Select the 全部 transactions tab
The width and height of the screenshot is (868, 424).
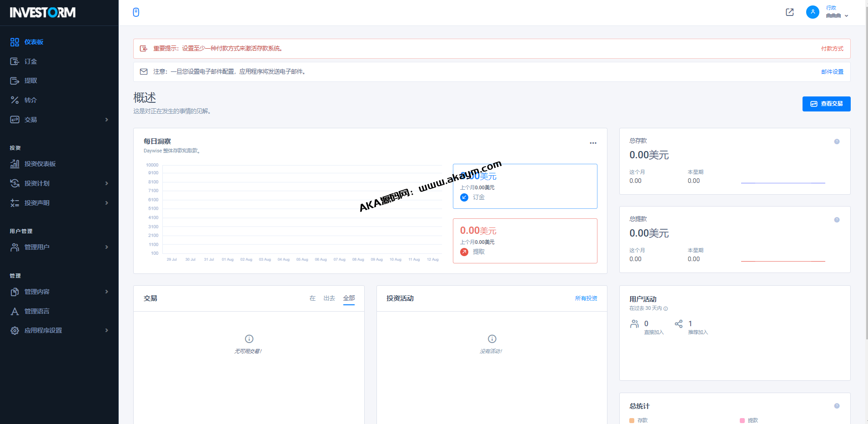click(x=349, y=298)
